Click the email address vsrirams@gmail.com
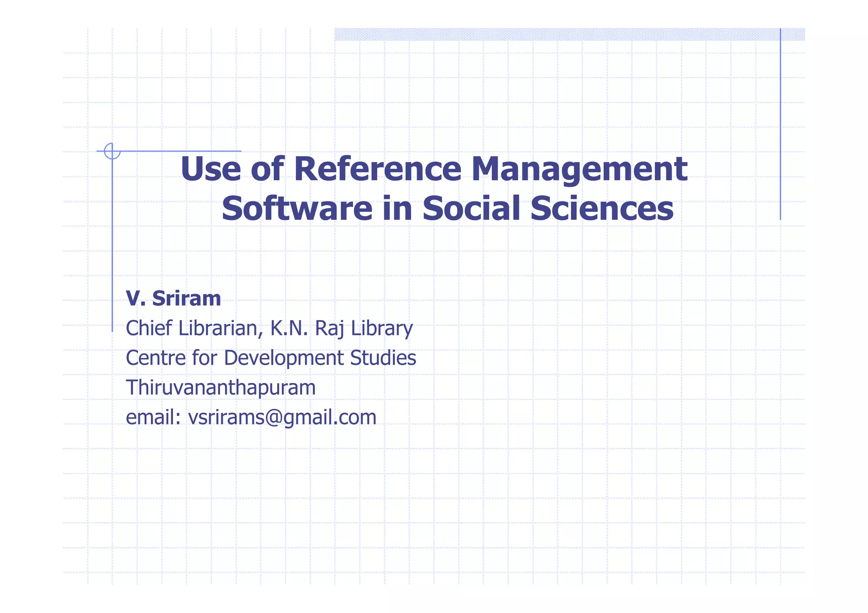 click(282, 418)
